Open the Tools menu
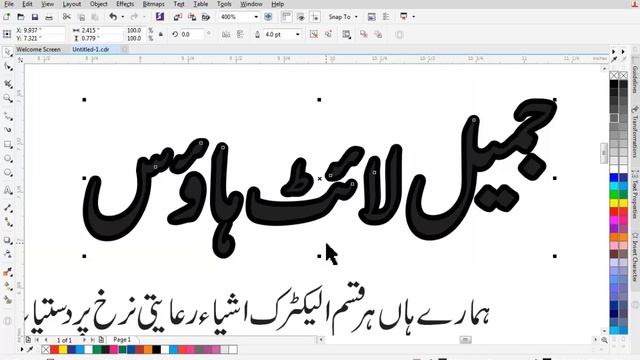Viewport: 640px width, 360px height. coord(224,4)
